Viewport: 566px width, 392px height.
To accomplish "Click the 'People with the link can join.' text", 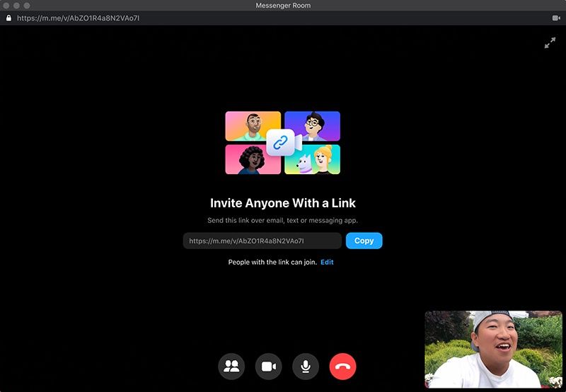I will coord(272,262).
